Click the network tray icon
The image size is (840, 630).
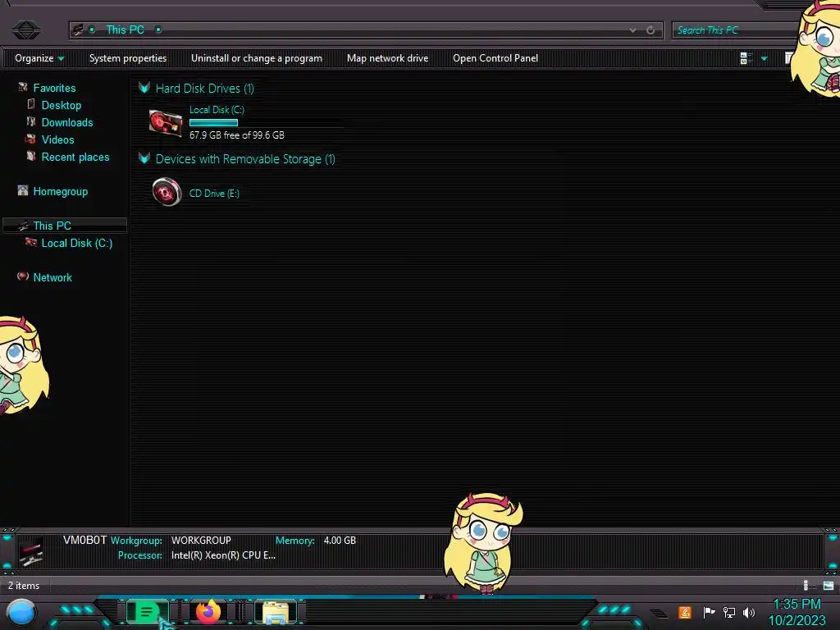tap(729, 612)
